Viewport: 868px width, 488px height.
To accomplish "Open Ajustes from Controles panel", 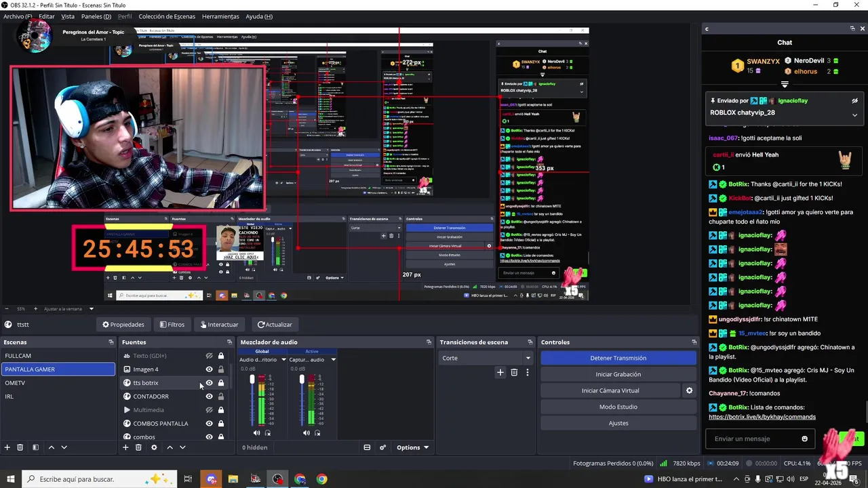I will 618,423.
